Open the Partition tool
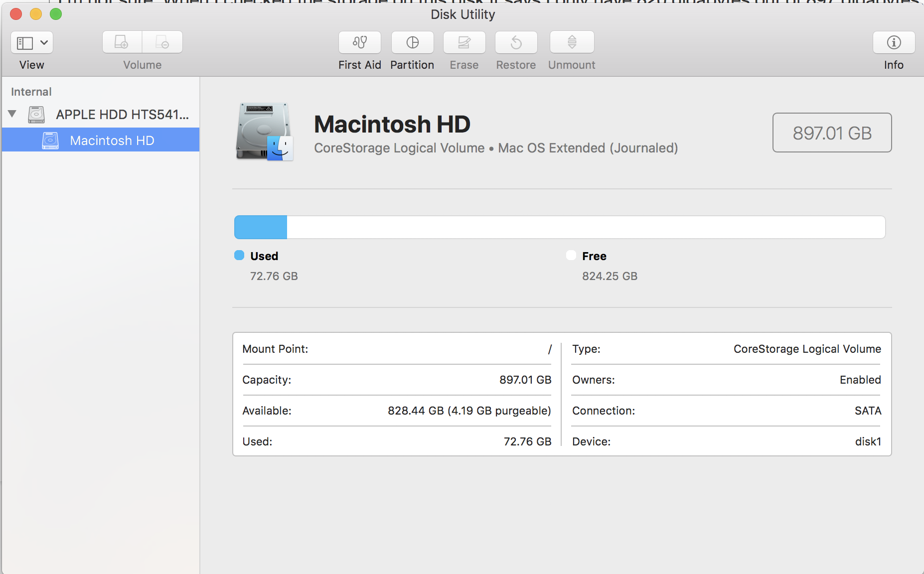 point(412,42)
